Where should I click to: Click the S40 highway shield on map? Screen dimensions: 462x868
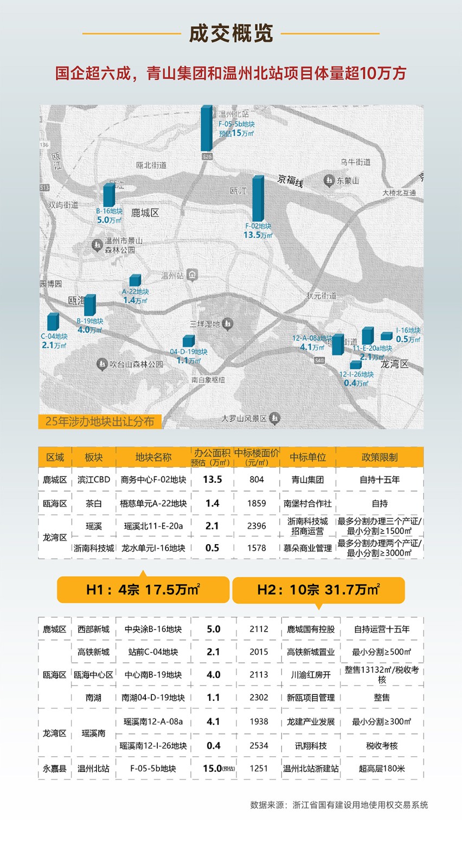point(319,360)
